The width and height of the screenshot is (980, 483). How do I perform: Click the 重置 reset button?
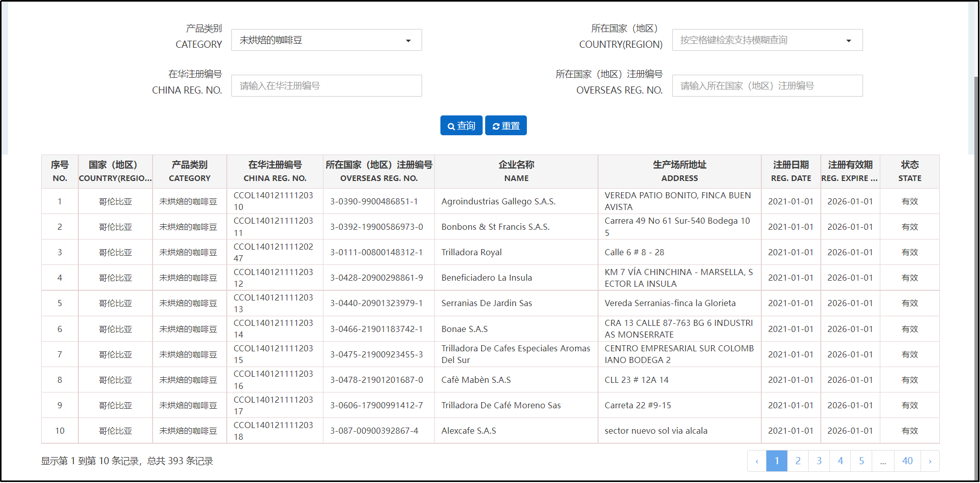(x=506, y=126)
